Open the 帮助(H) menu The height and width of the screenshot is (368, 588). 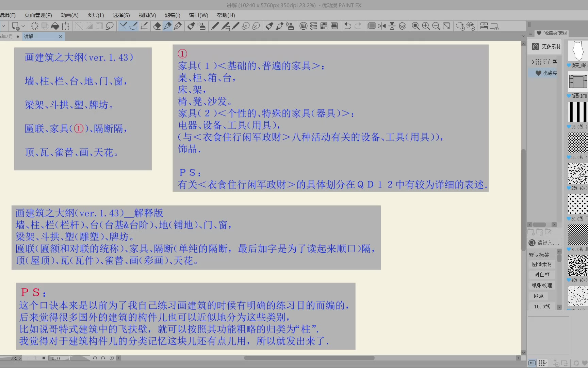tap(226, 15)
